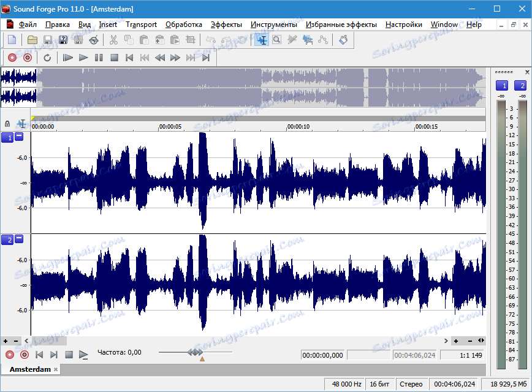Collapse channel 1 with minus button

pos(19,137)
